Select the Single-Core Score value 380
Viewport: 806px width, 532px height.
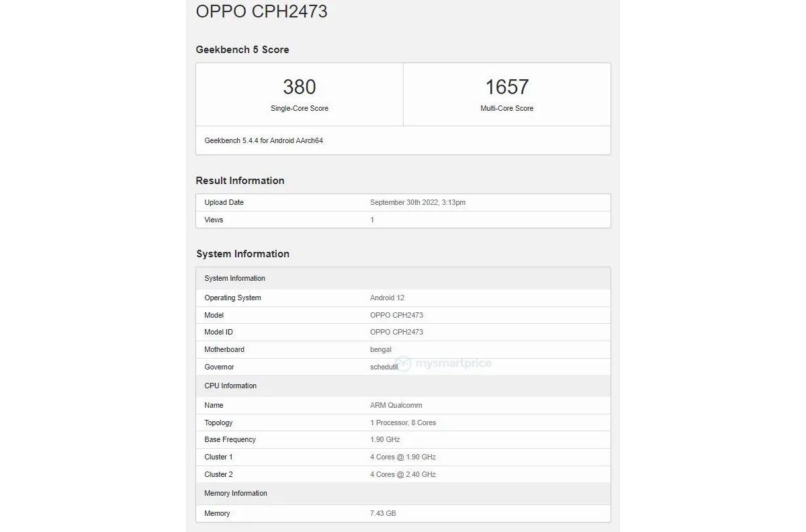tap(298, 86)
